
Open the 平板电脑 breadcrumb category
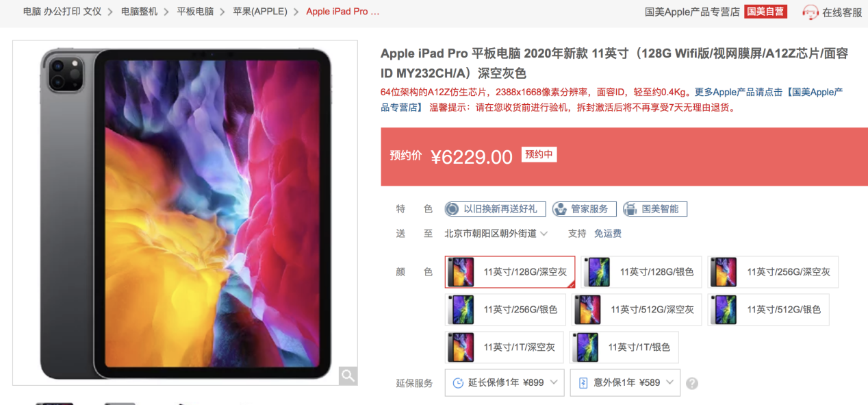(x=195, y=12)
